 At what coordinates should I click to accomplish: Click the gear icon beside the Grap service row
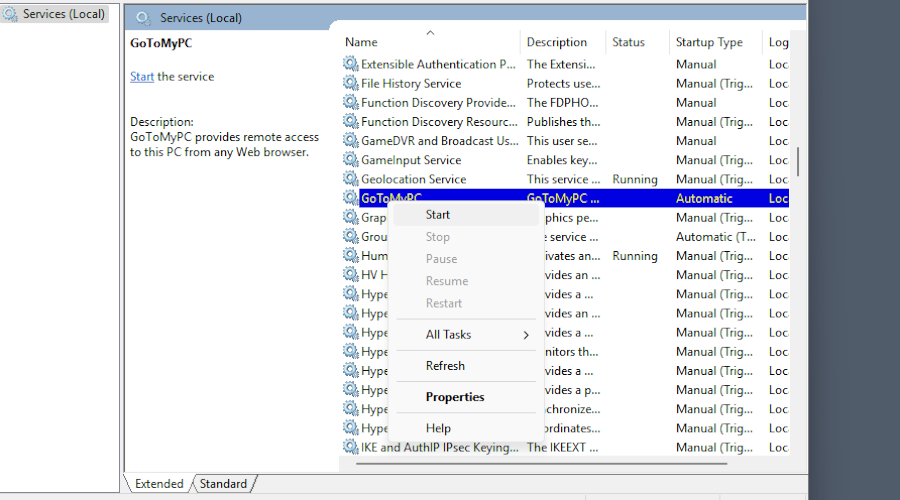pyautogui.click(x=351, y=217)
